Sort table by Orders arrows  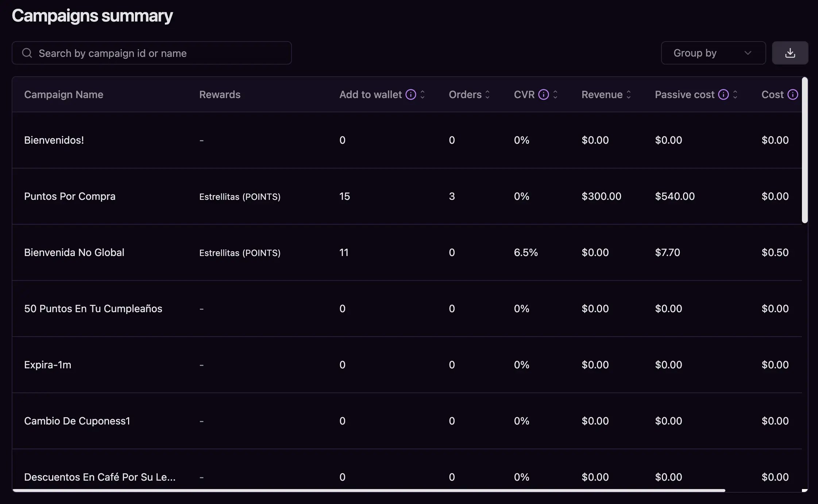(487, 94)
